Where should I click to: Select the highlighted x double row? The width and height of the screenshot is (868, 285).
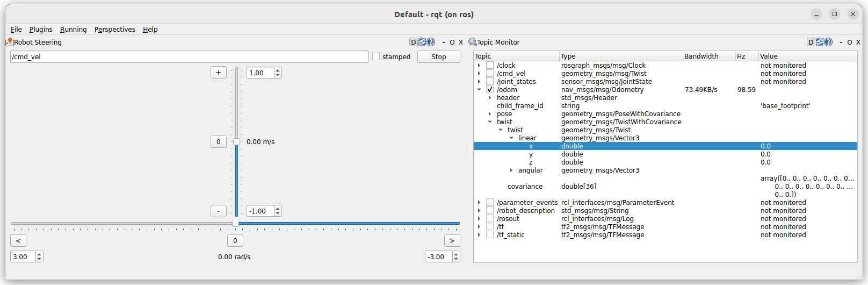pyautogui.click(x=666, y=146)
